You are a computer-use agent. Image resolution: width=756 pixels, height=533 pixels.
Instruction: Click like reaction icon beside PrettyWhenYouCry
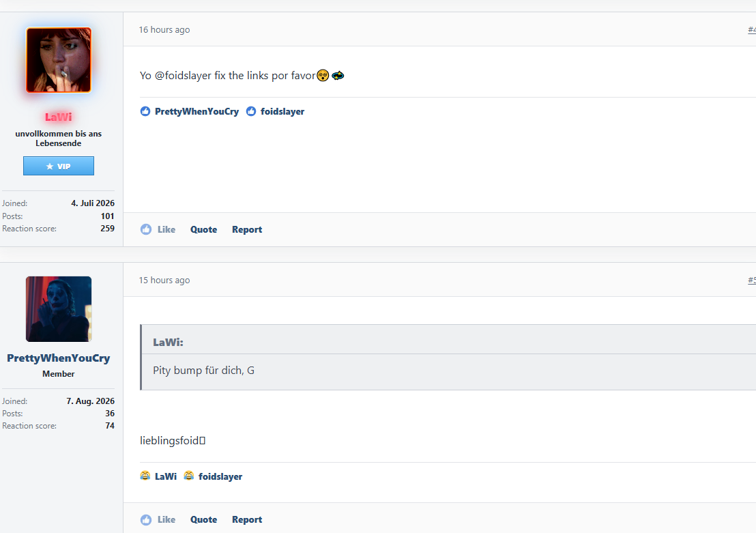tap(145, 111)
